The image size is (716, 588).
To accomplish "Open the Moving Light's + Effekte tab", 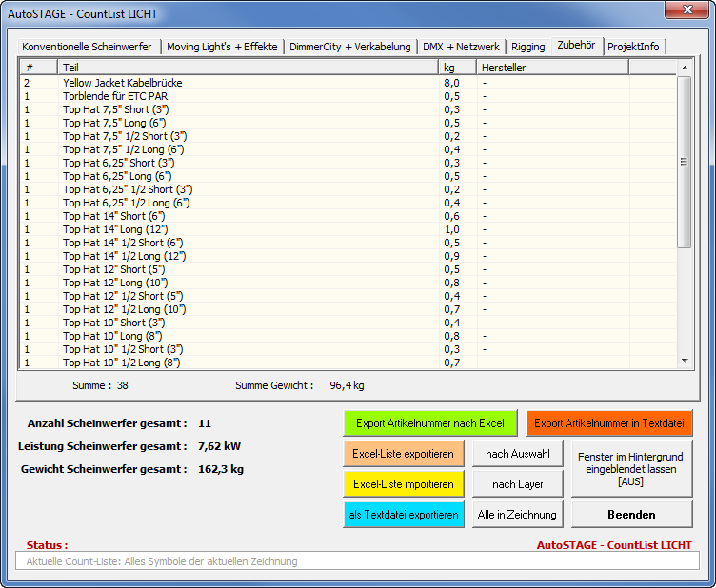I will click(222, 47).
